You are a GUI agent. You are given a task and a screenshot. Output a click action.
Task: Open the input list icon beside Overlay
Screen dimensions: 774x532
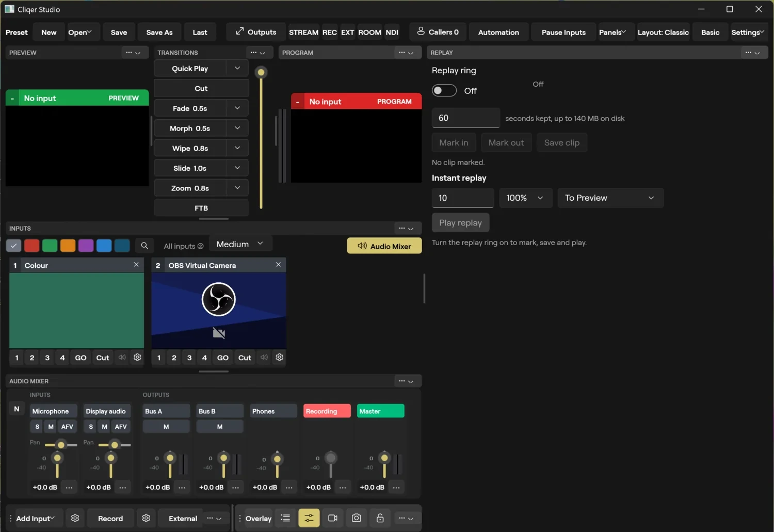pos(285,518)
